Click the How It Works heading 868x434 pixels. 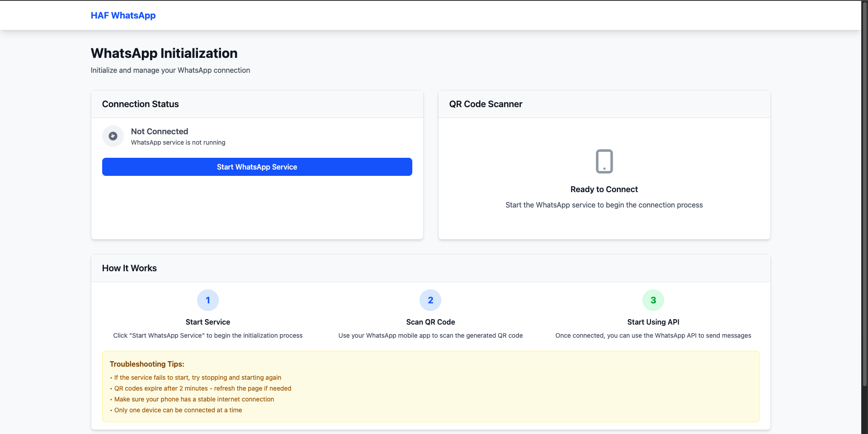tap(129, 268)
